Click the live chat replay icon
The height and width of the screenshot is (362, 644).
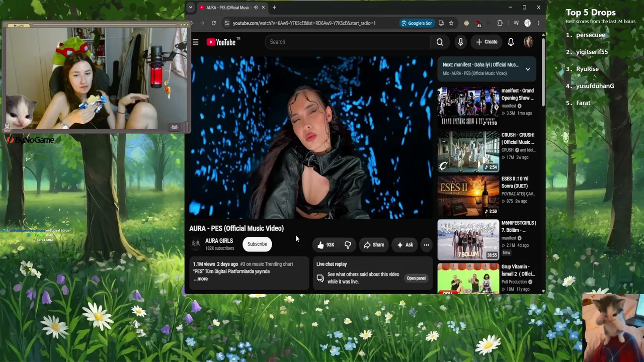point(320,278)
